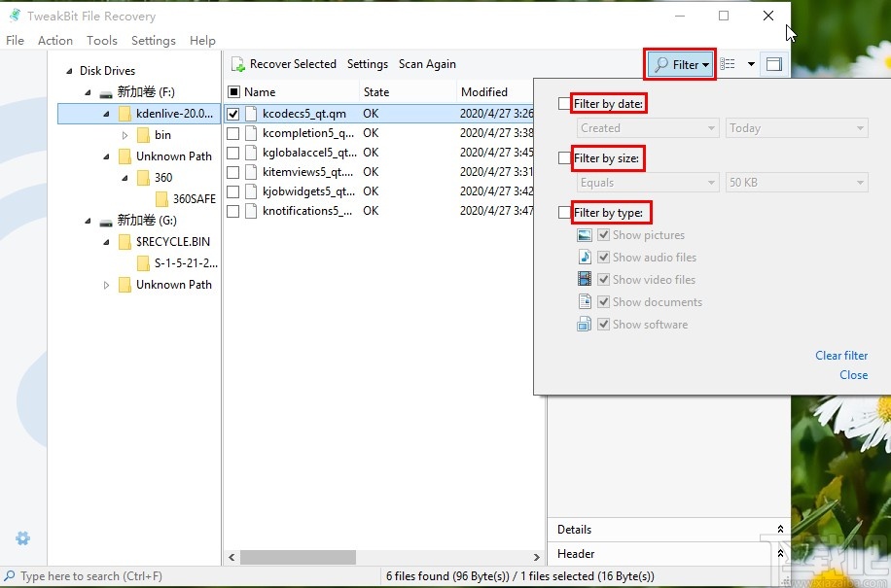
Task: Open the view mode list icon
Action: (x=728, y=64)
